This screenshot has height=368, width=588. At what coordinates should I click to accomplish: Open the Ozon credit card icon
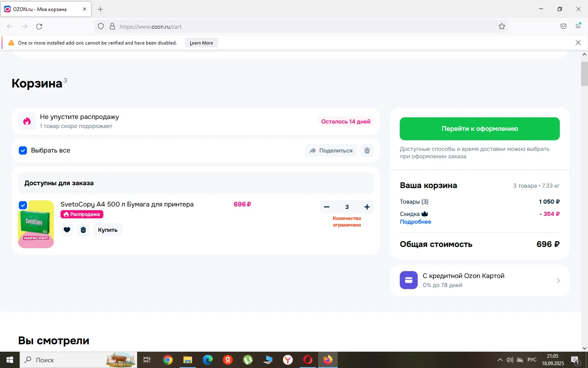point(409,280)
